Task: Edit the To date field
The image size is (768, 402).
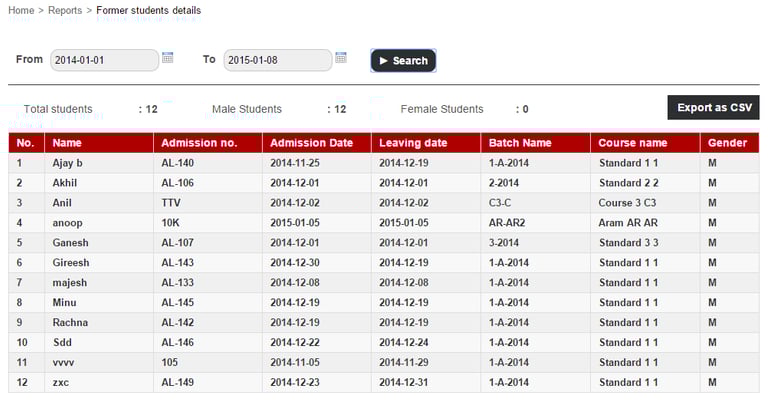Action: [x=278, y=60]
